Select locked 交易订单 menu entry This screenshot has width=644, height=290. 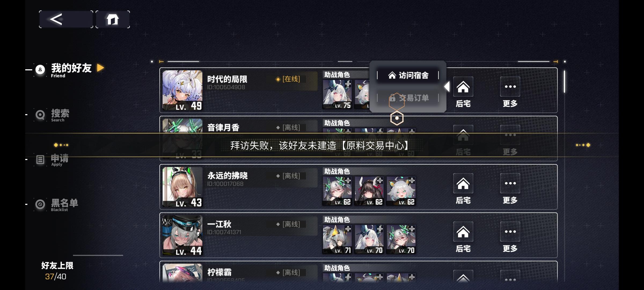click(408, 98)
